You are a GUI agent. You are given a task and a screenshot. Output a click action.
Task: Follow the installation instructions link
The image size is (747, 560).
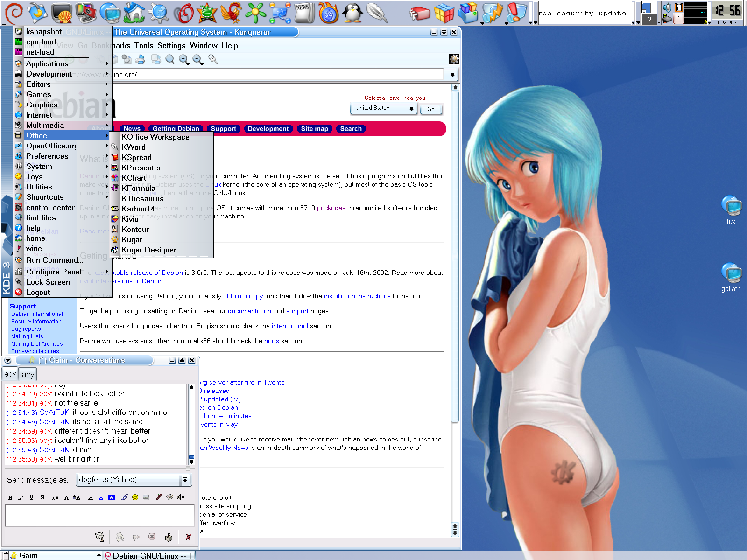click(x=357, y=296)
